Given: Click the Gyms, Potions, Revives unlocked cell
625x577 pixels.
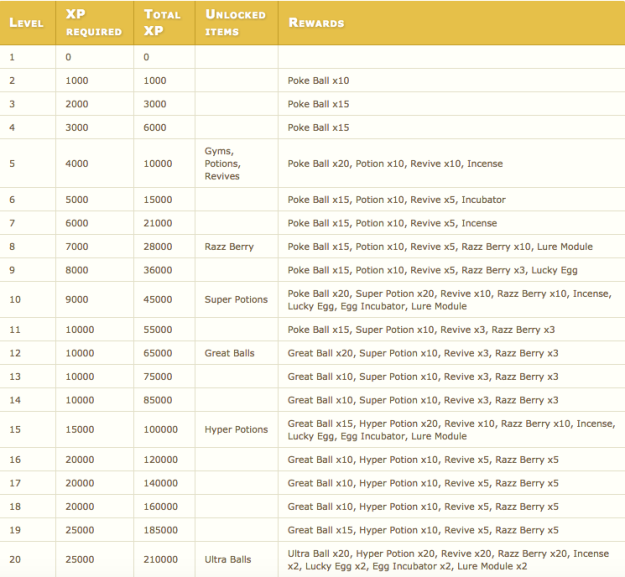Looking at the screenshot, I should coord(223,163).
